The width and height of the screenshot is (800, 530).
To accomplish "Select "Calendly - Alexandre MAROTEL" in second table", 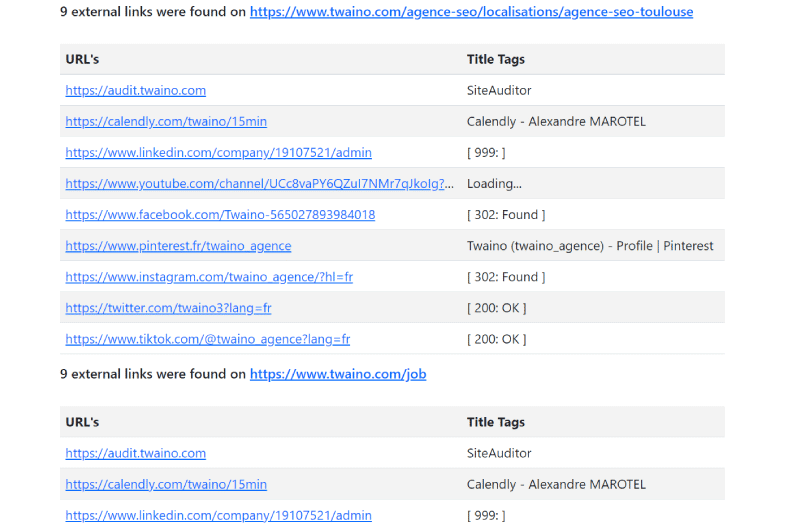I will point(556,484).
